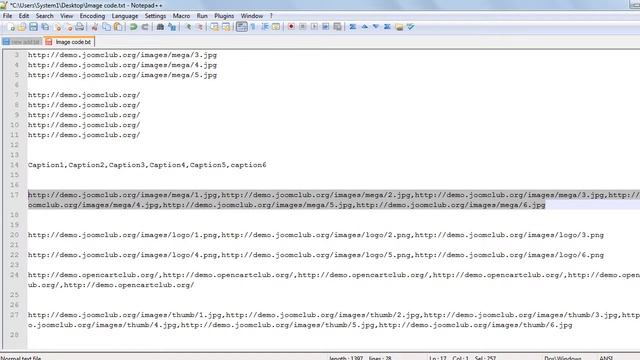Click the URL text on line 7
This screenshot has height=360, width=640.
pos(84,95)
